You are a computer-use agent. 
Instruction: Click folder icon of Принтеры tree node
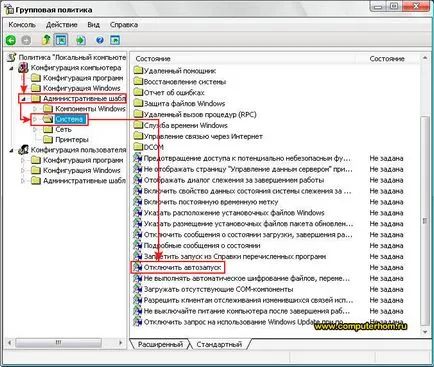48,139
